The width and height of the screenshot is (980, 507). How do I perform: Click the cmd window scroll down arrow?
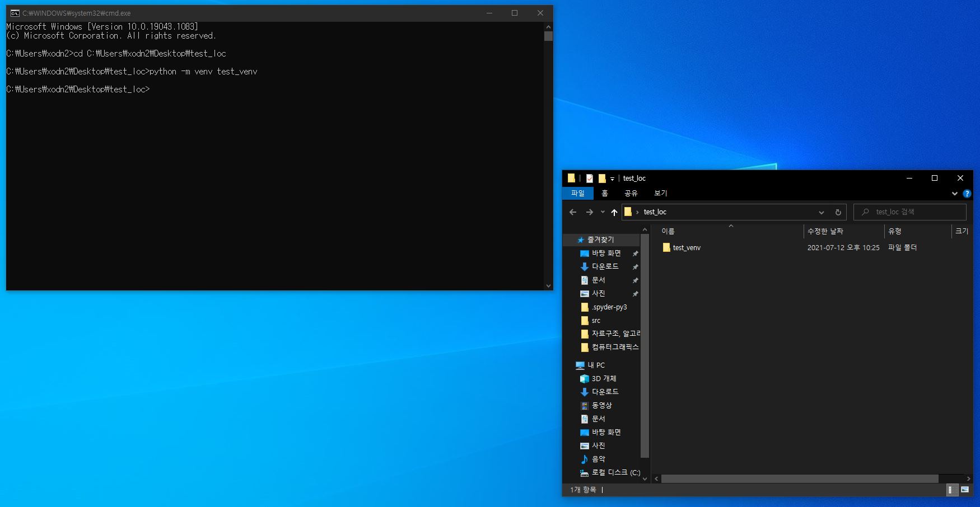(548, 285)
